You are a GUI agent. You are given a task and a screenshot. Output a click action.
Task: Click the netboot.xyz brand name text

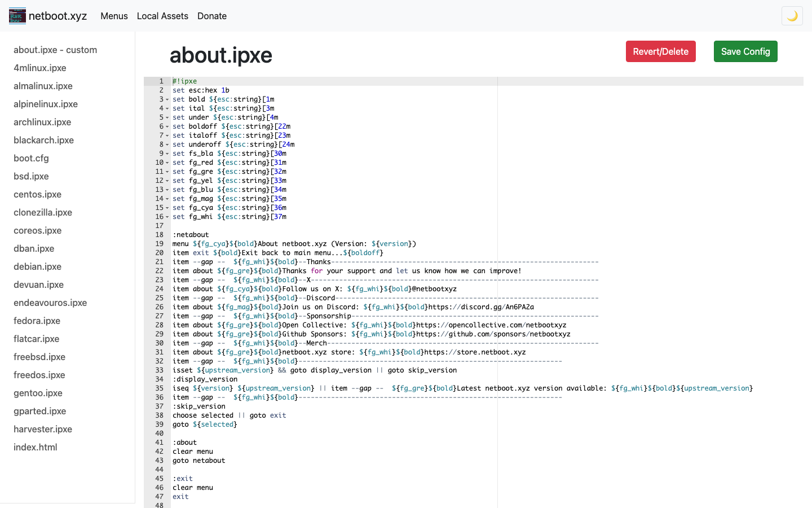click(x=58, y=16)
